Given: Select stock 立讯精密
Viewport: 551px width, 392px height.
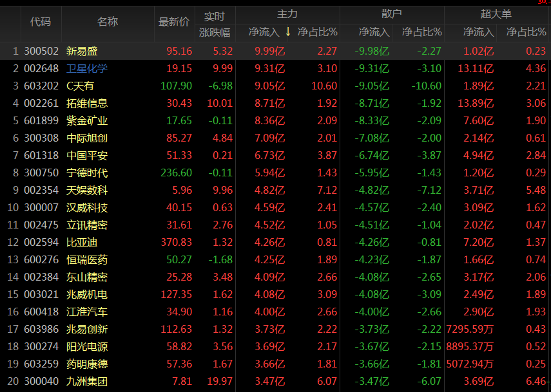Looking at the screenshot, I should coord(87,225).
